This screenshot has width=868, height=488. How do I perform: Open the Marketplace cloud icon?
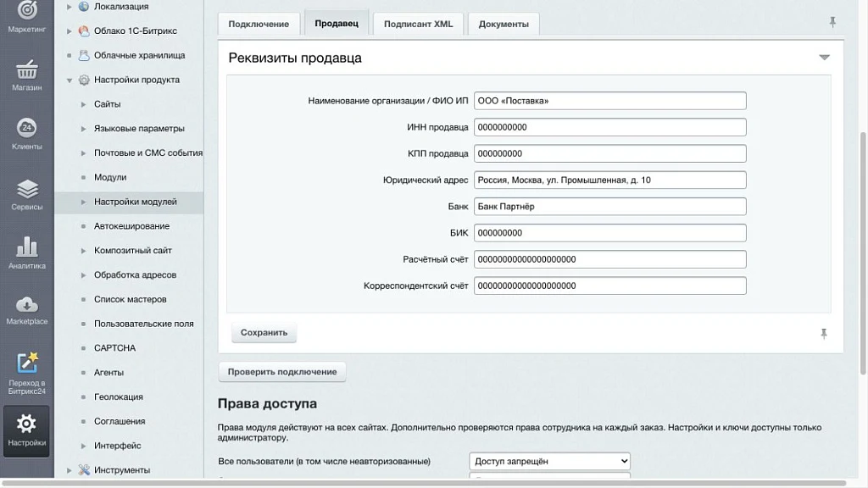[26, 305]
